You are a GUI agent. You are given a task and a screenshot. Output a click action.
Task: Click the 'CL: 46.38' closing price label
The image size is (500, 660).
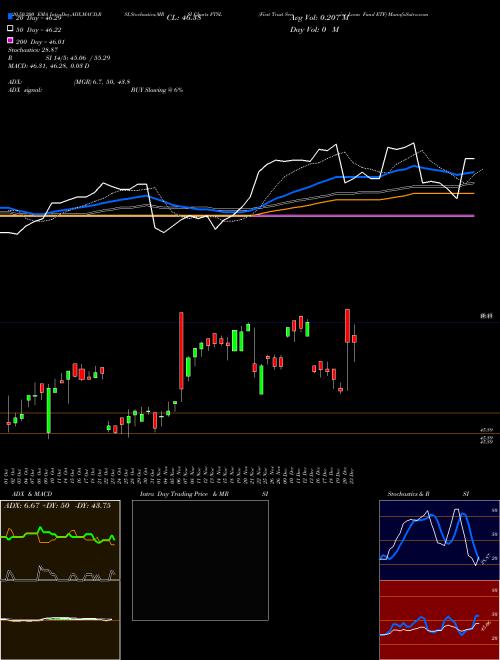pos(184,18)
